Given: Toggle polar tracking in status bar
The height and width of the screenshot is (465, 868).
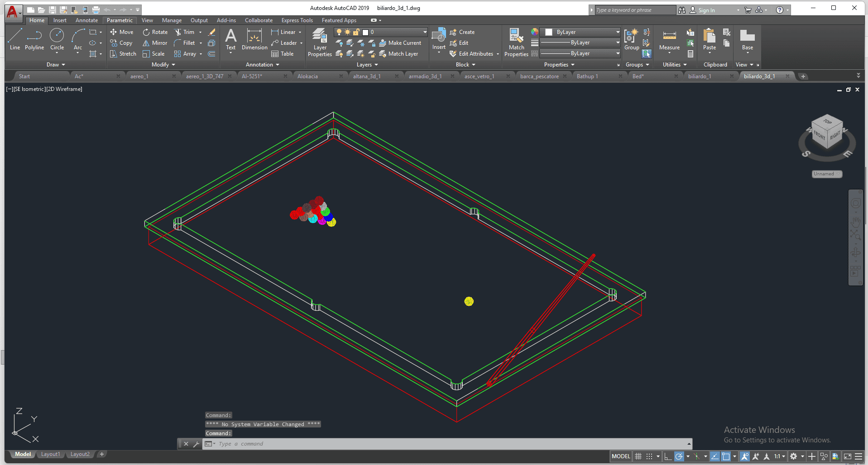Looking at the screenshot, I should (679, 456).
